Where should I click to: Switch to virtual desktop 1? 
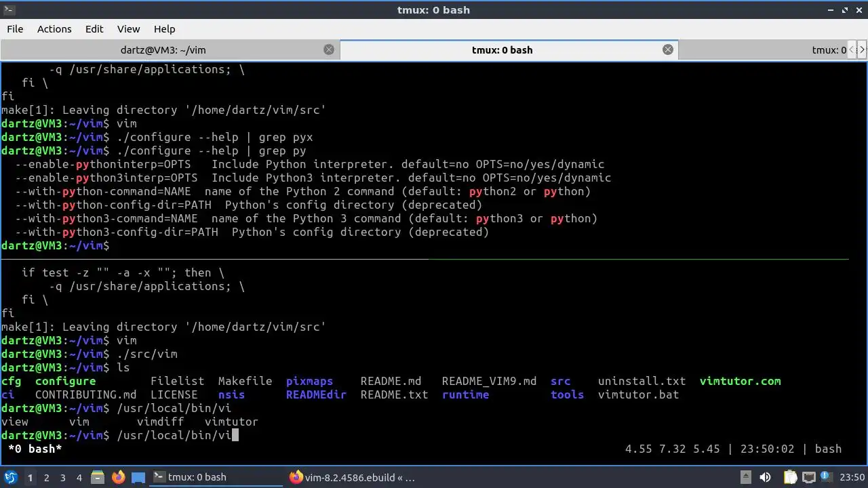click(x=30, y=478)
